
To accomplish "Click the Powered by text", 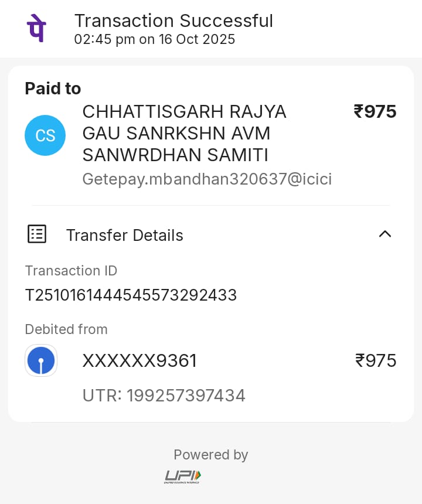I will click(210, 455).
